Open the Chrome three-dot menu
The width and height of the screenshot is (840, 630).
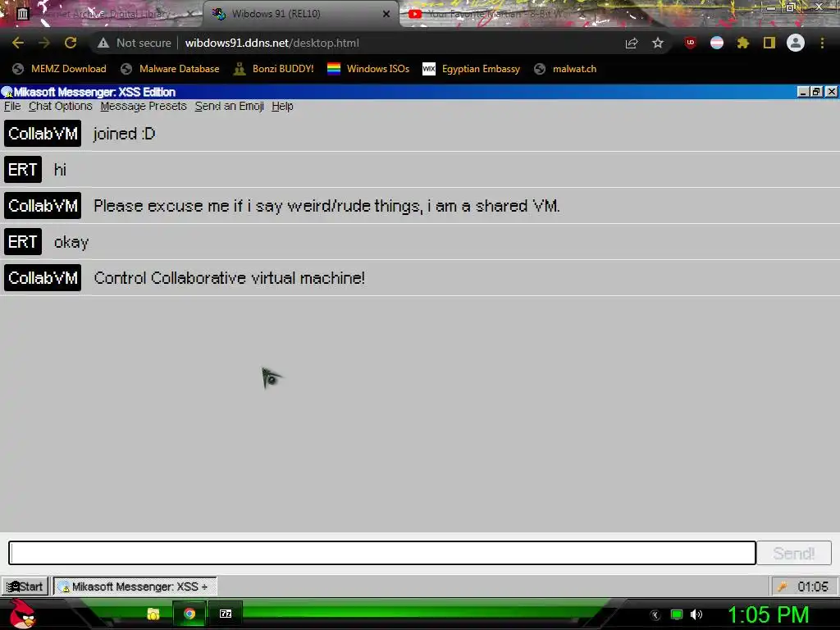(x=822, y=43)
